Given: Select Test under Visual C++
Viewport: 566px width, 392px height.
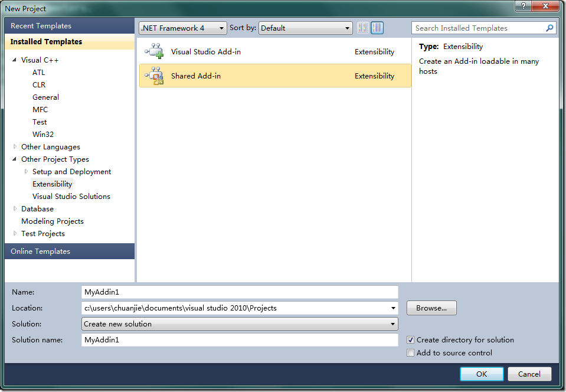Looking at the screenshot, I should tap(40, 122).
